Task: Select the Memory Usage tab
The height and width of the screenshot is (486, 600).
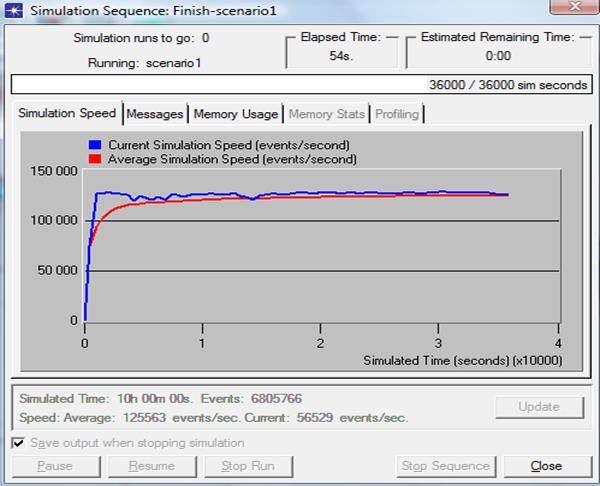Action: (x=237, y=114)
